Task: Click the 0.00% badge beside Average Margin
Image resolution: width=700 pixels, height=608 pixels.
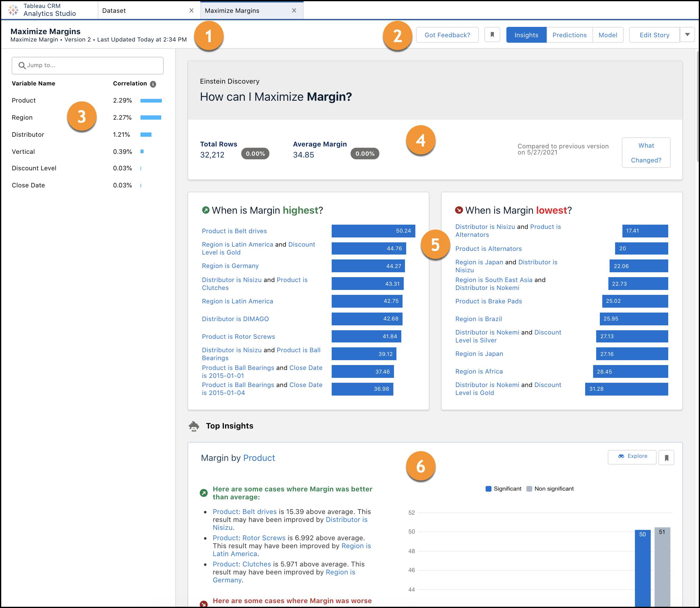Action: (365, 154)
